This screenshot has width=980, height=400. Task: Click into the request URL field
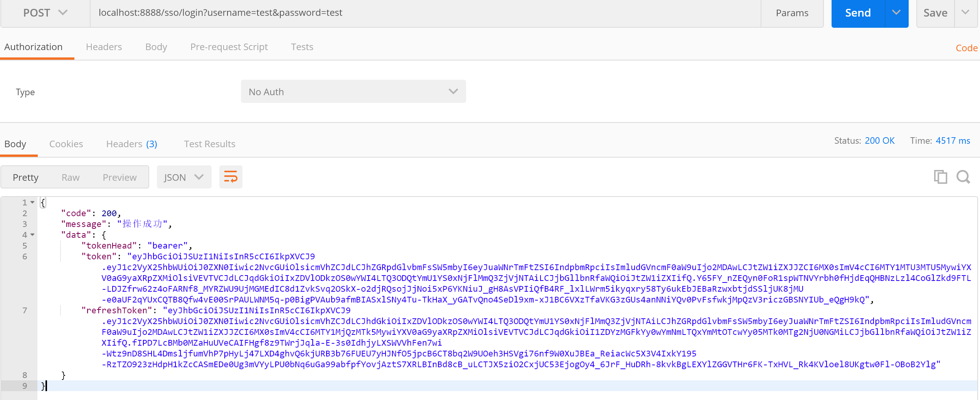424,13
